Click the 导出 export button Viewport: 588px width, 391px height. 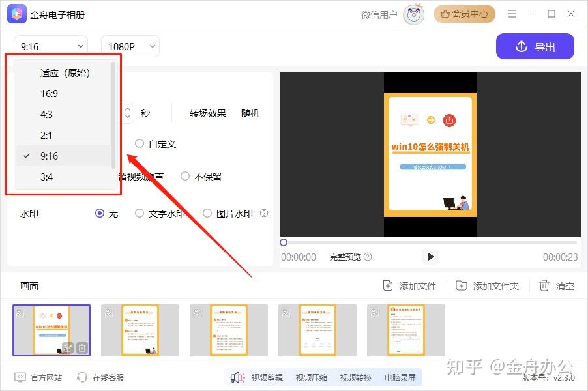coord(535,46)
